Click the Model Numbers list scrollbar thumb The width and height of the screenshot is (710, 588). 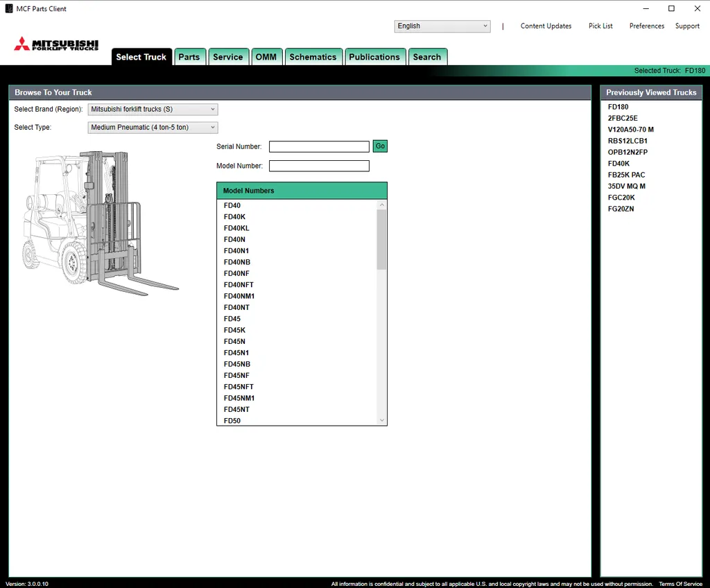pyautogui.click(x=382, y=240)
